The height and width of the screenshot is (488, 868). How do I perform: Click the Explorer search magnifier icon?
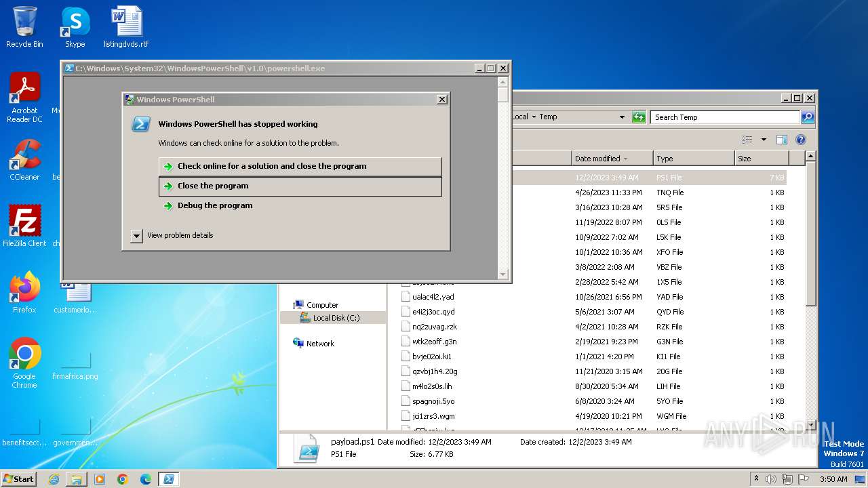(807, 117)
